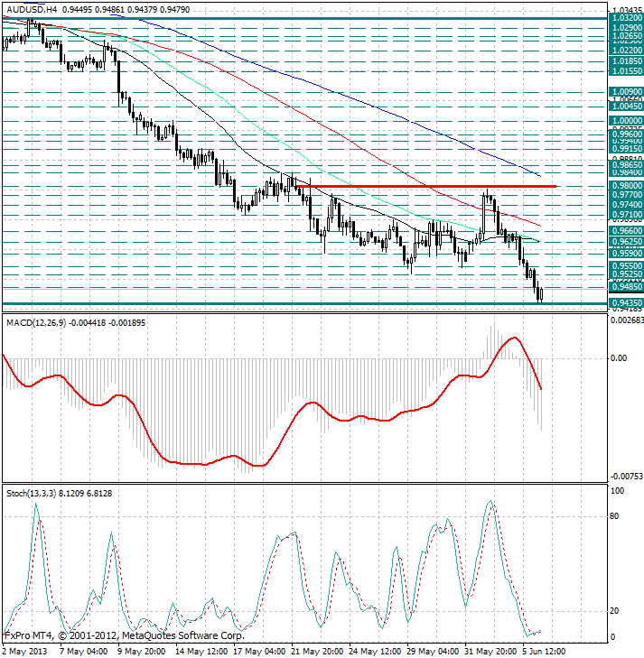Click the Stoch(13,3,3) indicator label
Viewport: 644px width, 658px height.
point(31,494)
